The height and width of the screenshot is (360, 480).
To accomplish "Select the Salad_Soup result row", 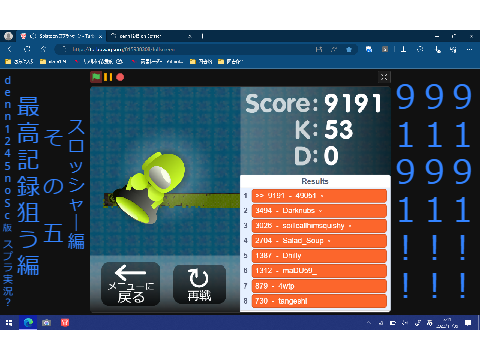I will [319, 241].
